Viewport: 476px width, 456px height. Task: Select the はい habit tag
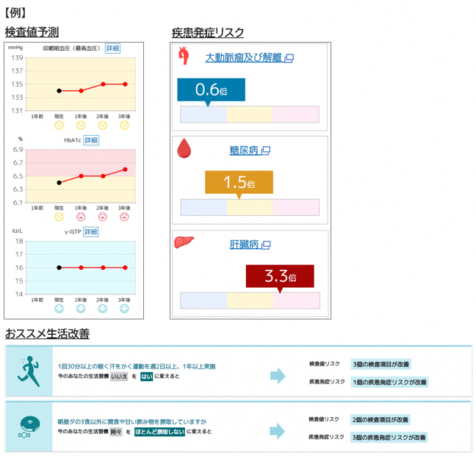tap(147, 377)
